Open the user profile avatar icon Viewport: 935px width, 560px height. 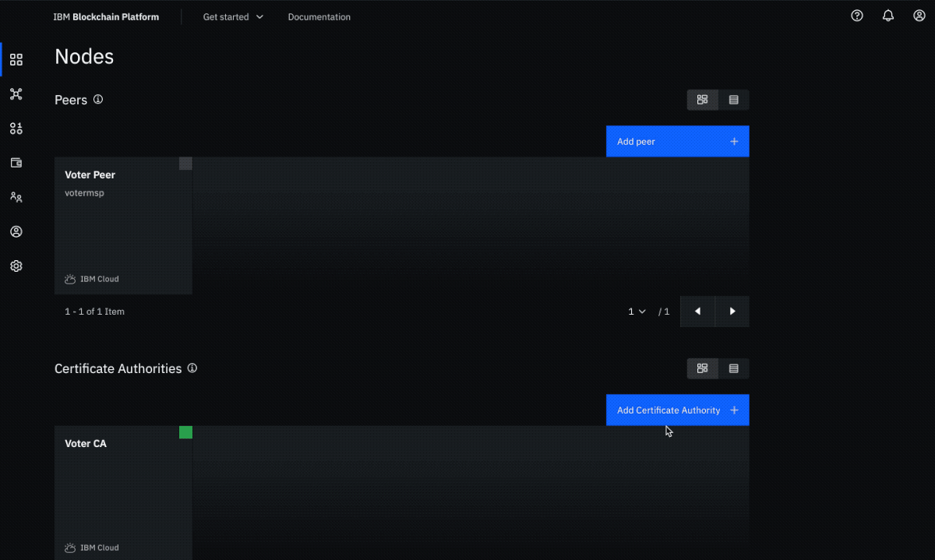pos(919,16)
